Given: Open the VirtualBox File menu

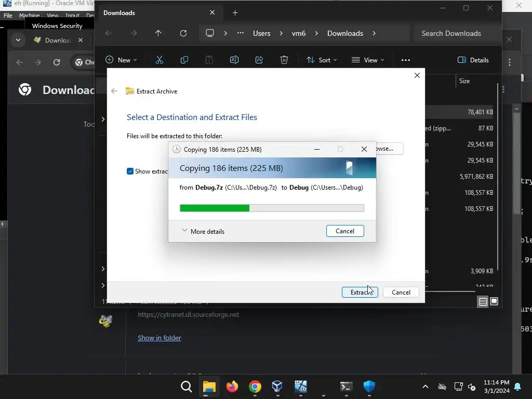Looking at the screenshot, I should [8, 15].
